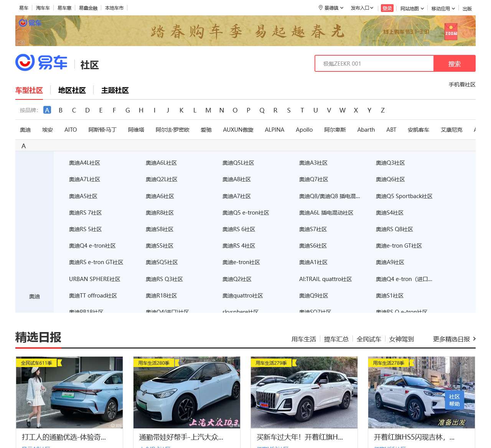The width and height of the screenshot is (491, 448).
Task: Click the location pin icon beside 景德镇
Action: tap(321, 8)
